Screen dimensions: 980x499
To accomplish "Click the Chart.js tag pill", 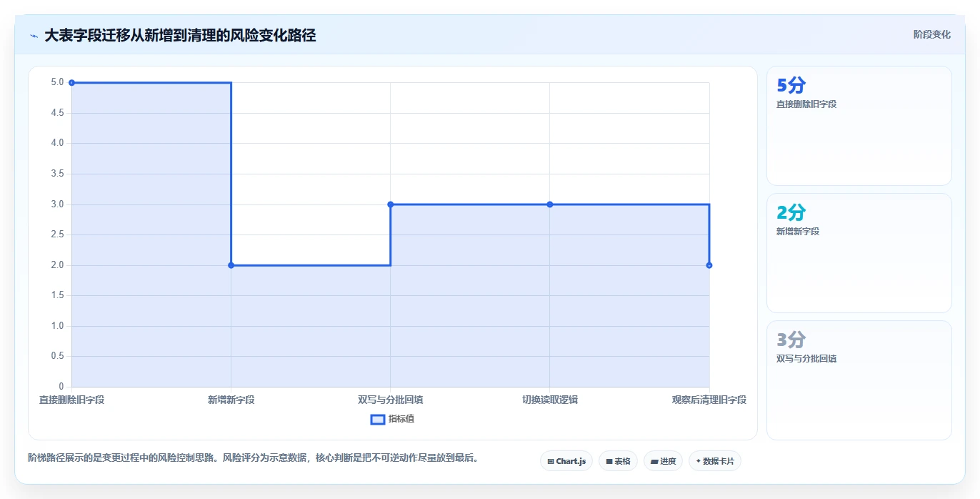I will pos(566,461).
